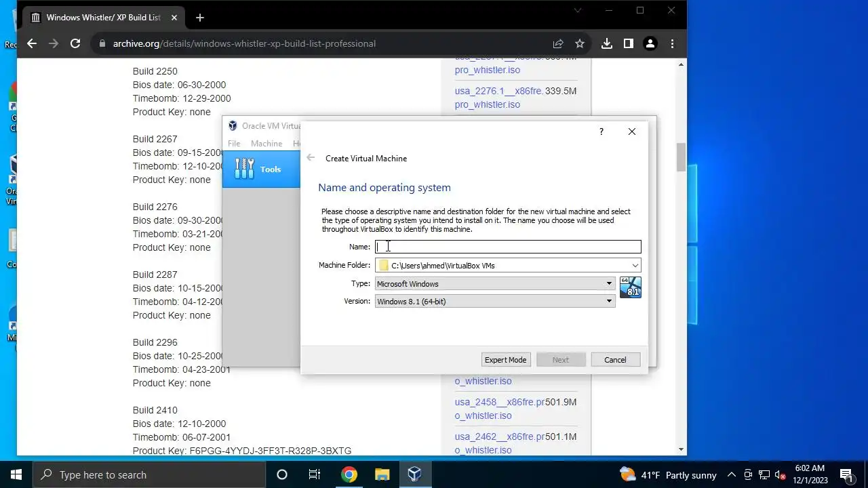The image size is (868, 488).
Task: Open the usa_2276.1__x86fre.pro_whistler.iso link
Action: [x=498, y=98]
